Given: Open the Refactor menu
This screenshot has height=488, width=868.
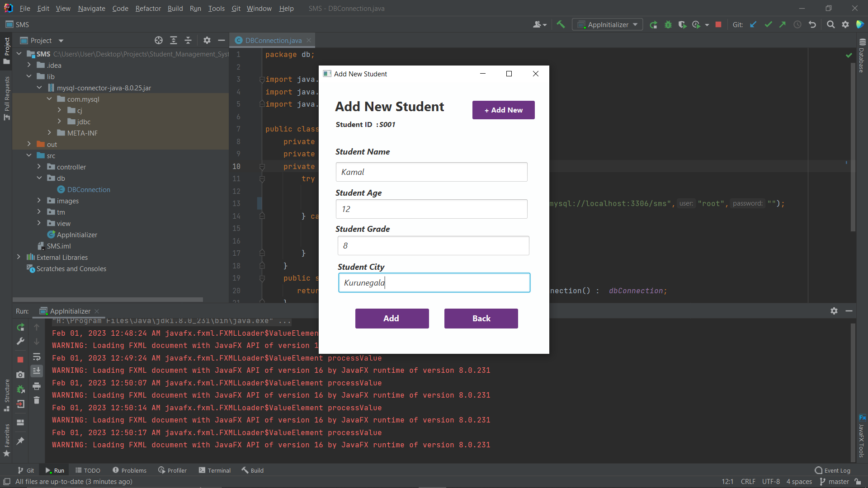Looking at the screenshot, I should tap(148, 8).
